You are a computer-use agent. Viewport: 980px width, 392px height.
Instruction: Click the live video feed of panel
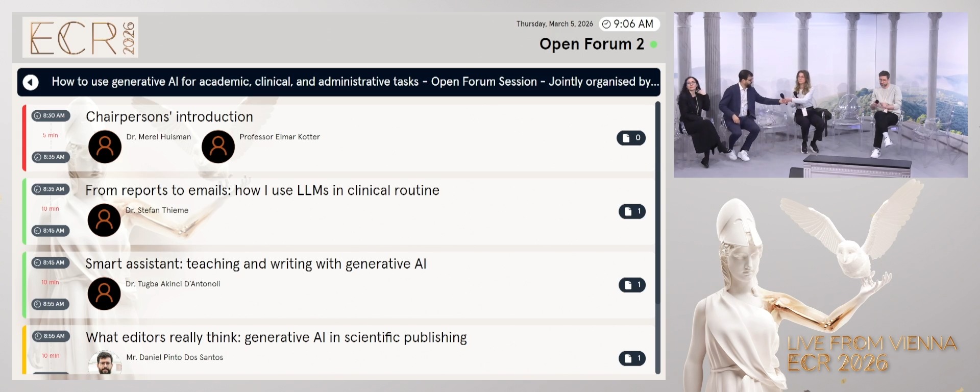820,95
